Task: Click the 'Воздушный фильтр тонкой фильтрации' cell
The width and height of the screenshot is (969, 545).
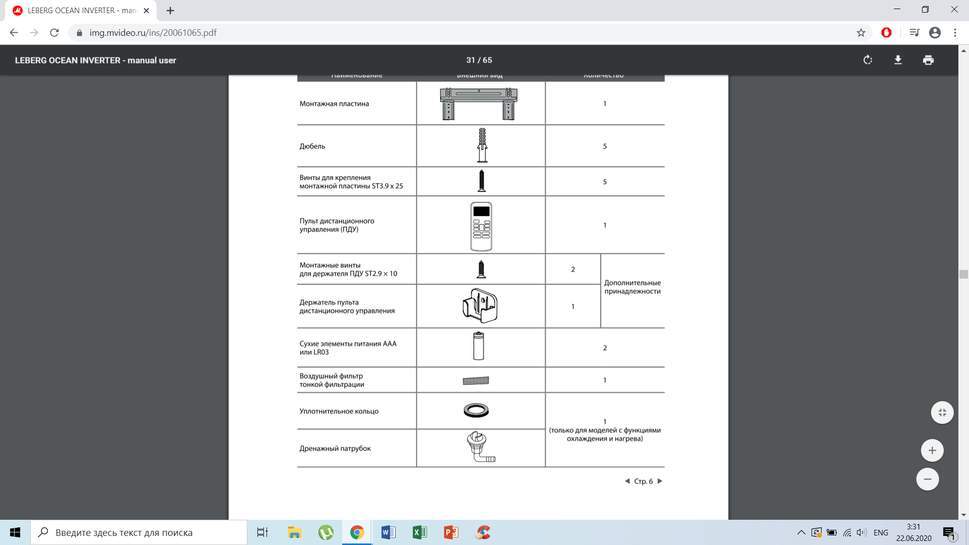Action: click(357, 380)
